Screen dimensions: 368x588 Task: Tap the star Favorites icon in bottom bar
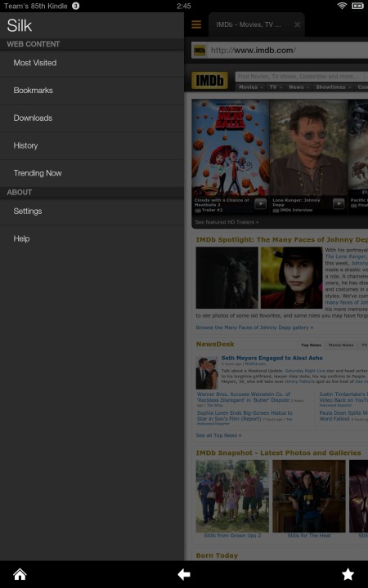(348, 574)
